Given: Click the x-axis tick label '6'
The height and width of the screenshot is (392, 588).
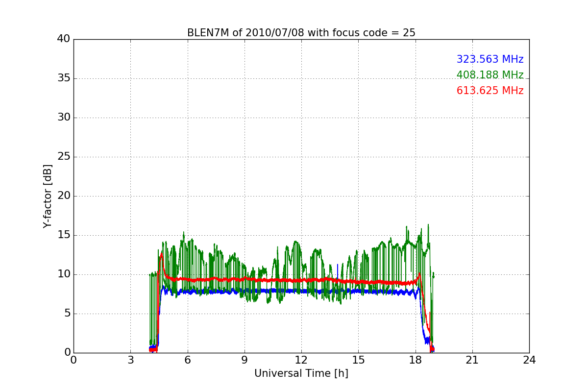Looking at the screenshot, I should [x=187, y=360].
